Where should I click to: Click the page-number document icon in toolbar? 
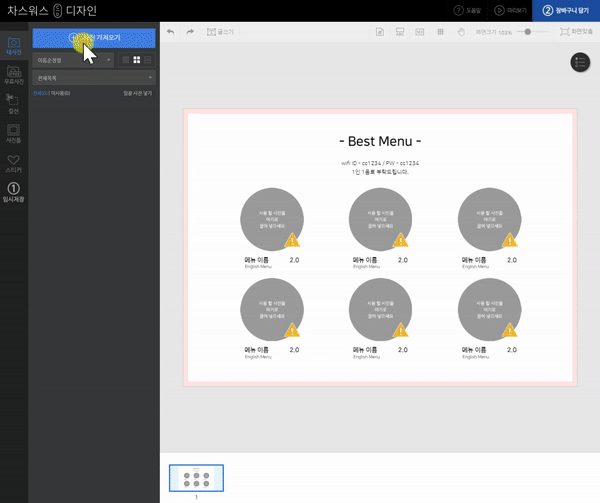380,32
